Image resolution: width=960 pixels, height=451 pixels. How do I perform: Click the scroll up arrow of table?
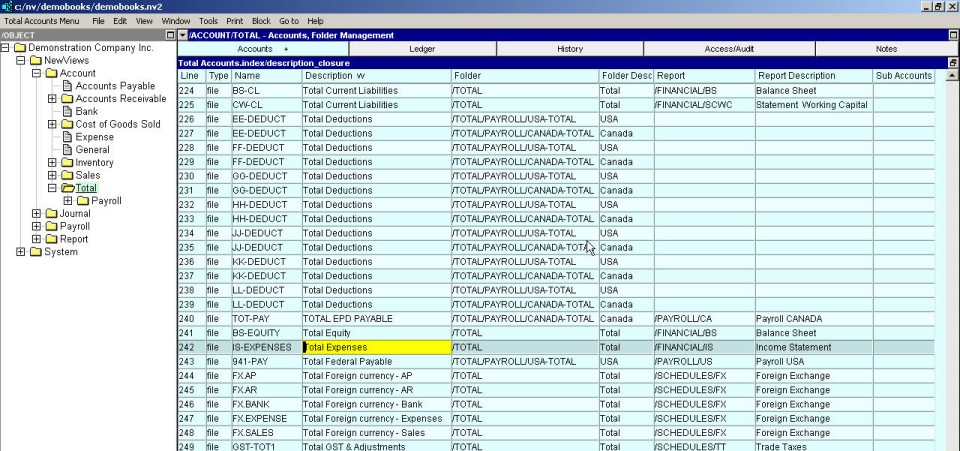click(952, 76)
